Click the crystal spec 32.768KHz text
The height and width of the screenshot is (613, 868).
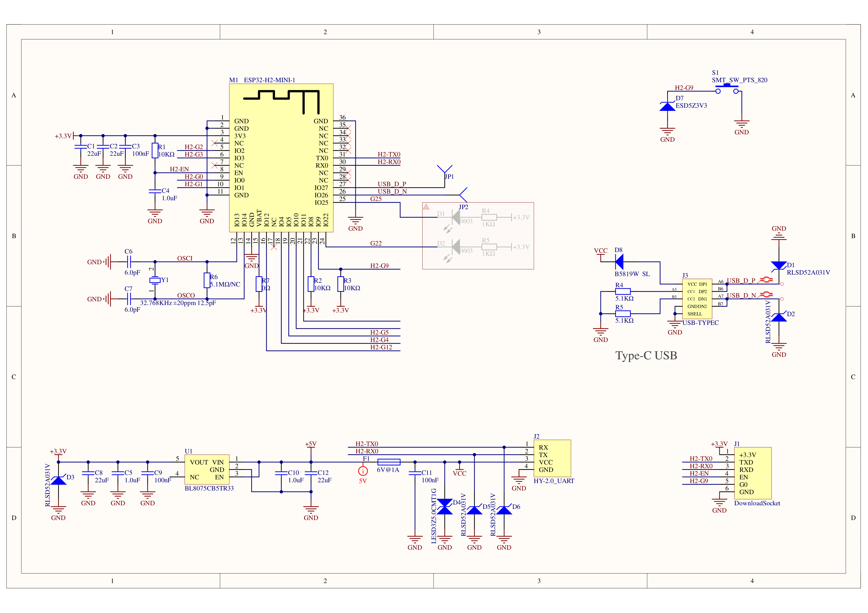pyautogui.click(x=178, y=303)
